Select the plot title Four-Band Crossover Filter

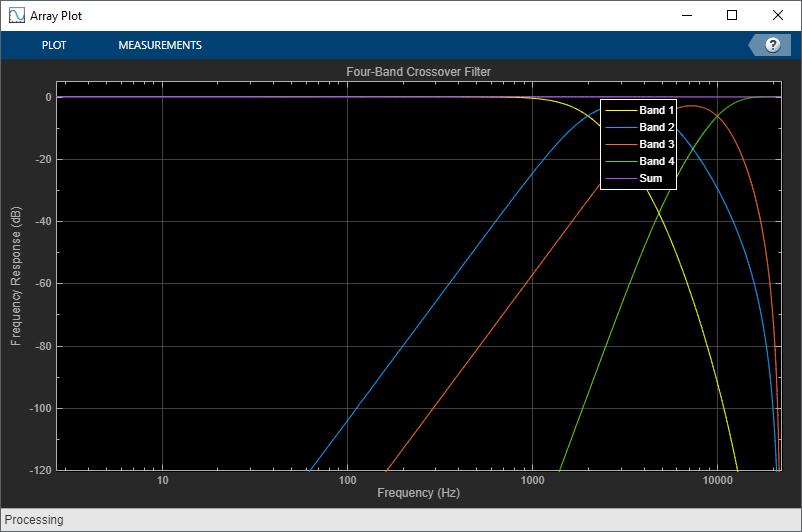pos(418,72)
